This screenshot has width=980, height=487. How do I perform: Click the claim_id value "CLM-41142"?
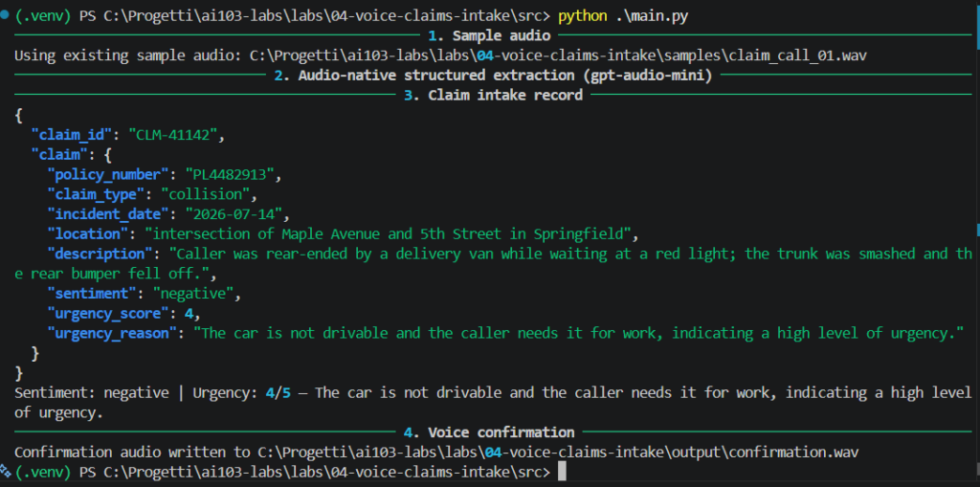click(173, 135)
